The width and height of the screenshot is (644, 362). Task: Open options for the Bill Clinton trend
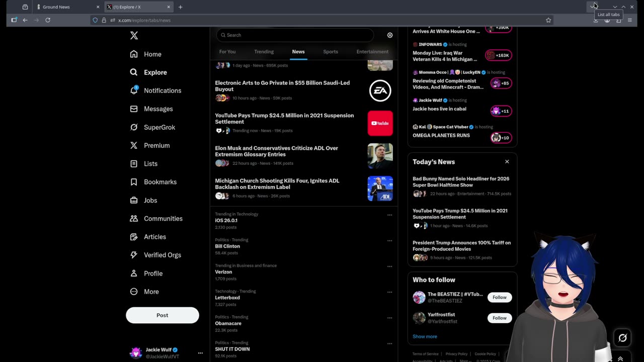[x=389, y=241]
